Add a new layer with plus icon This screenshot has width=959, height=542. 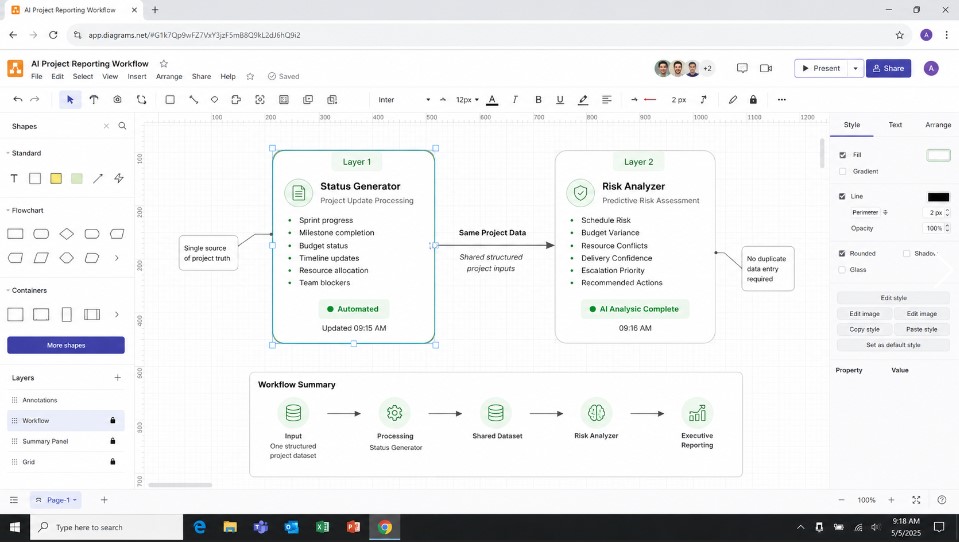click(117, 378)
